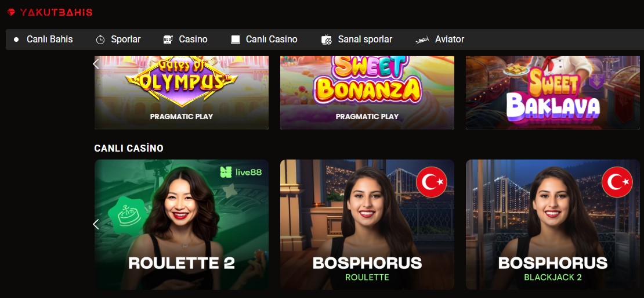Click the screen icon beside Canlı Casino
The height and width of the screenshot is (298, 644).
(236, 40)
